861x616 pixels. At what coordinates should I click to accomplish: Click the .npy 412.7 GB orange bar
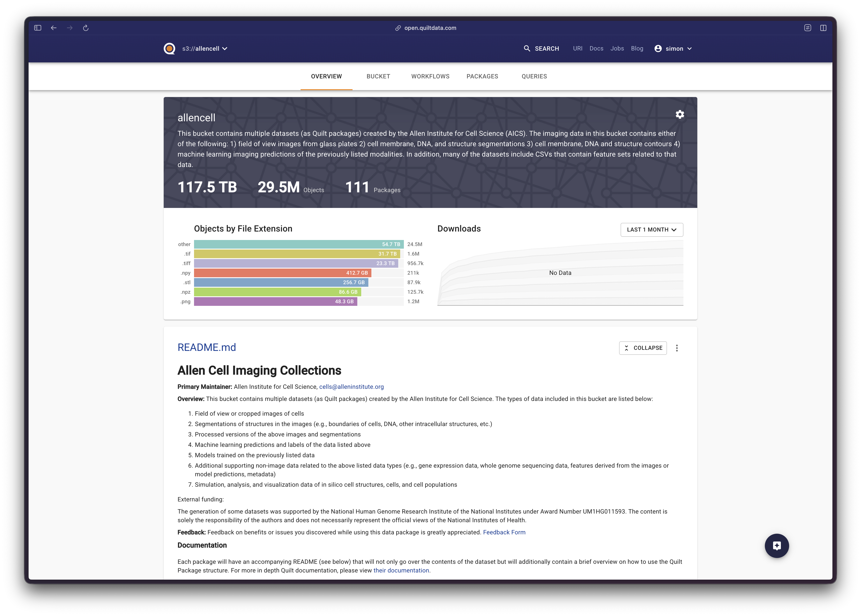(282, 273)
